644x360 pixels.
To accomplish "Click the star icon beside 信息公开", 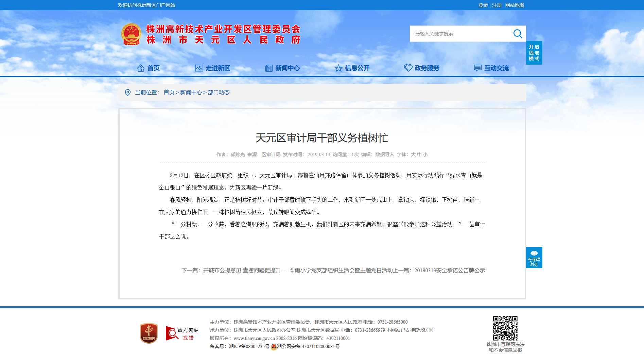I will 338,68.
